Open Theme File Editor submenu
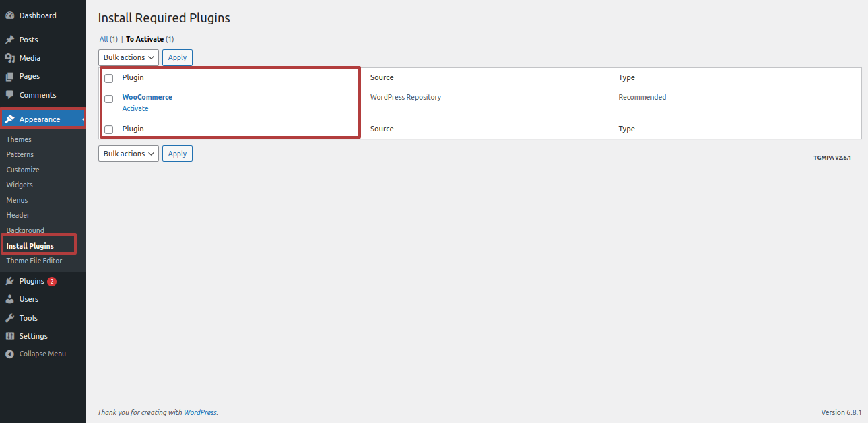Viewport: 868px width, 423px height. (x=34, y=261)
